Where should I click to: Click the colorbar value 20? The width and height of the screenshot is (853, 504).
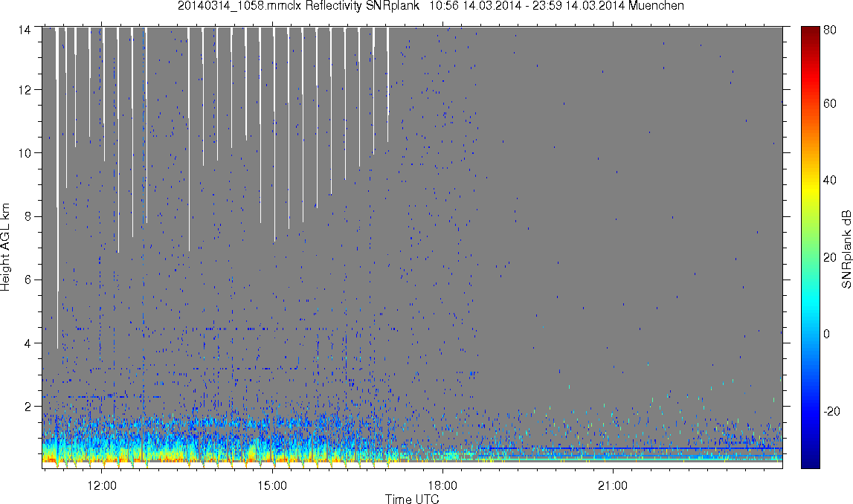pyautogui.click(x=830, y=256)
